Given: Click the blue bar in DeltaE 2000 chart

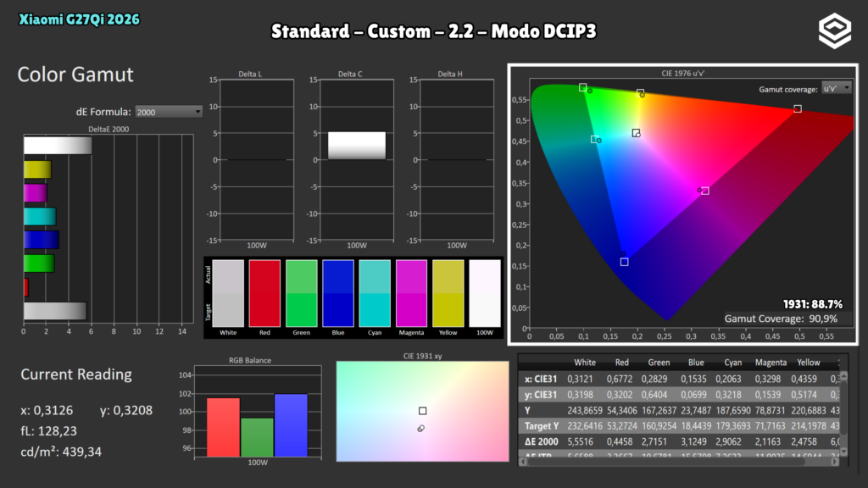Looking at the screenshot, I should pos(42,240).
